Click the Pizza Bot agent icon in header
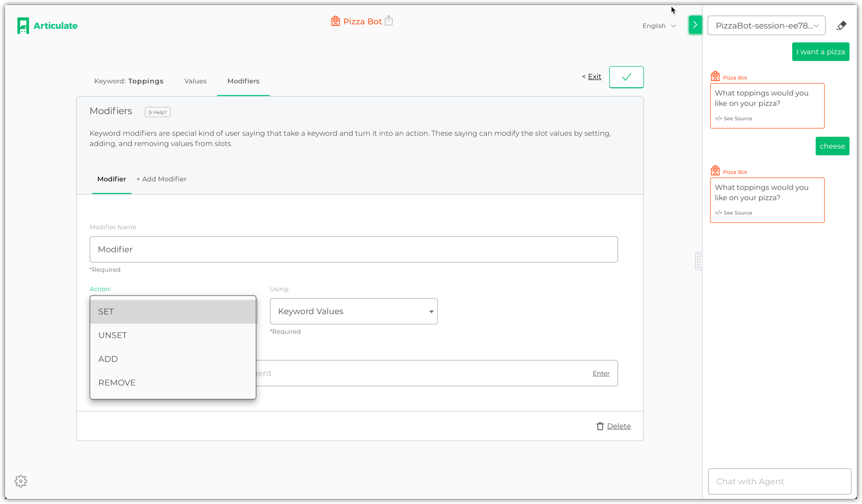 click(x=336, y=21)
